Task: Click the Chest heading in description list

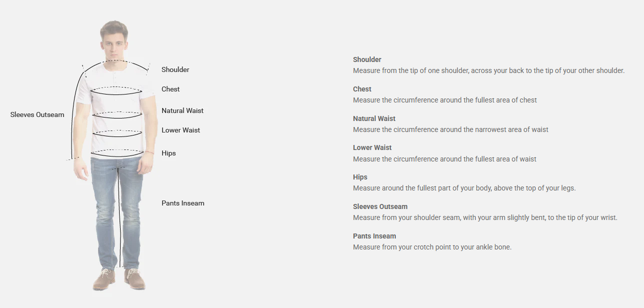Action: [x=362, y=89]
